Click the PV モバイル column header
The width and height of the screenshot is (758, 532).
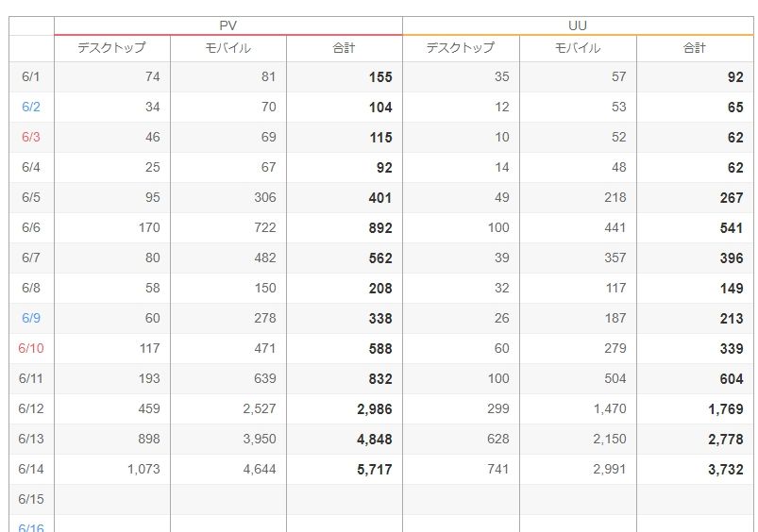[x=227, y=48]
